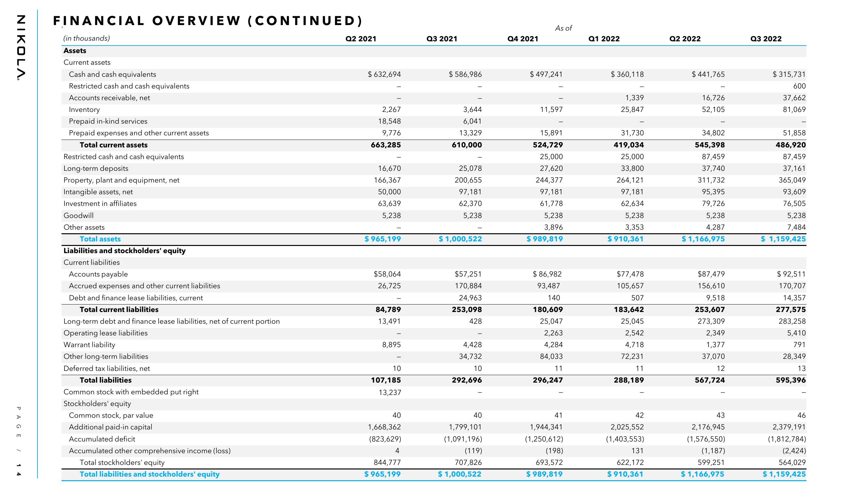Click the '$58,064' accounts payable value
The image size is (868, 488).
(387, 274)
